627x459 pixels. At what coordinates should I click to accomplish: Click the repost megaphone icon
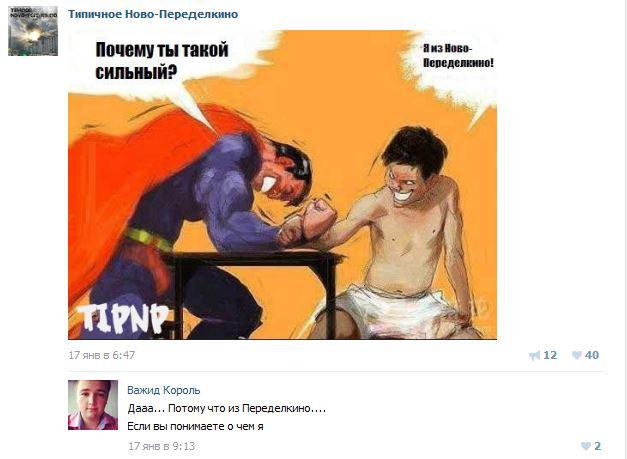534,355
